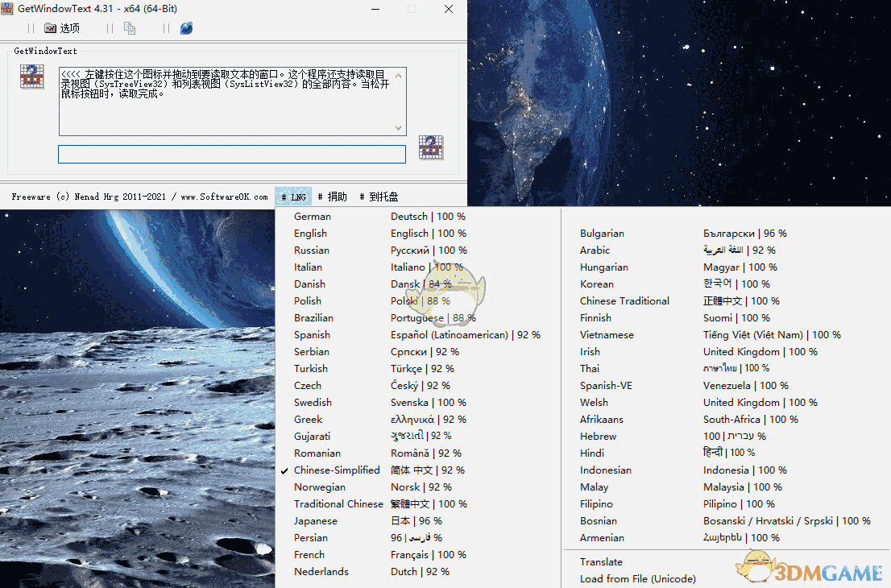Screen dimensions: 891x588
Task: Click inside the empty text input field
Action: coord(234,154)
